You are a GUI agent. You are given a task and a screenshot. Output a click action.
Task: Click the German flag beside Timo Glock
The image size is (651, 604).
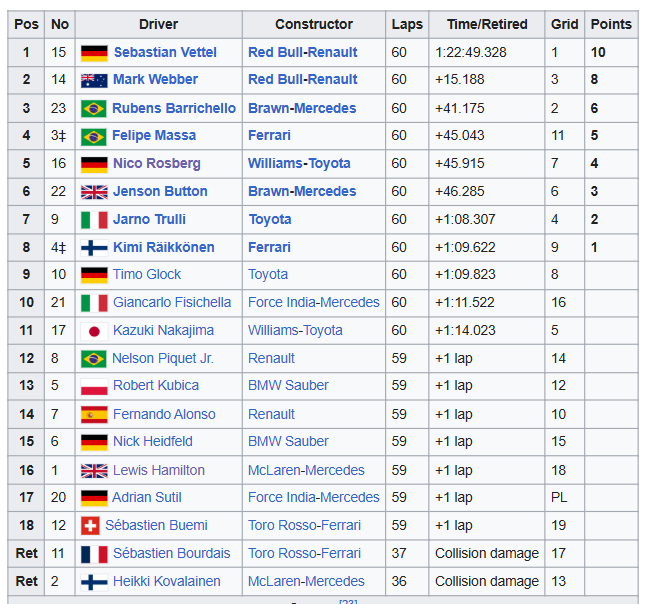click(94, 275)
